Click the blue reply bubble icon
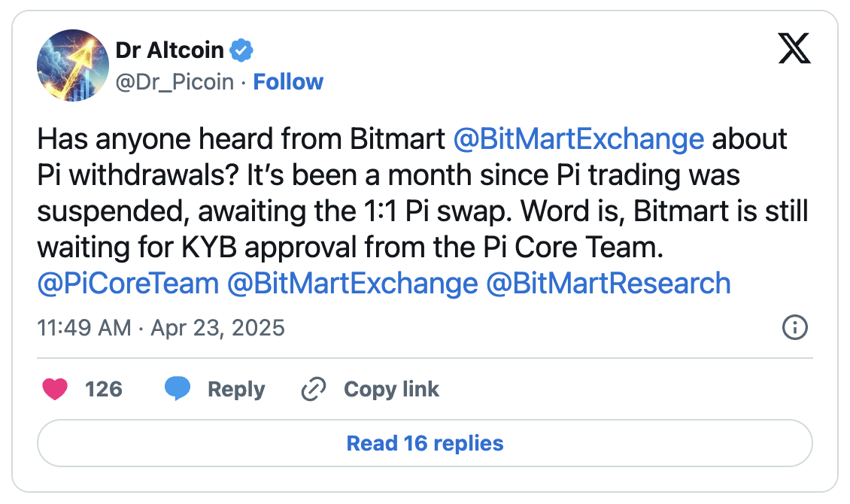 (x=178, y=389)
